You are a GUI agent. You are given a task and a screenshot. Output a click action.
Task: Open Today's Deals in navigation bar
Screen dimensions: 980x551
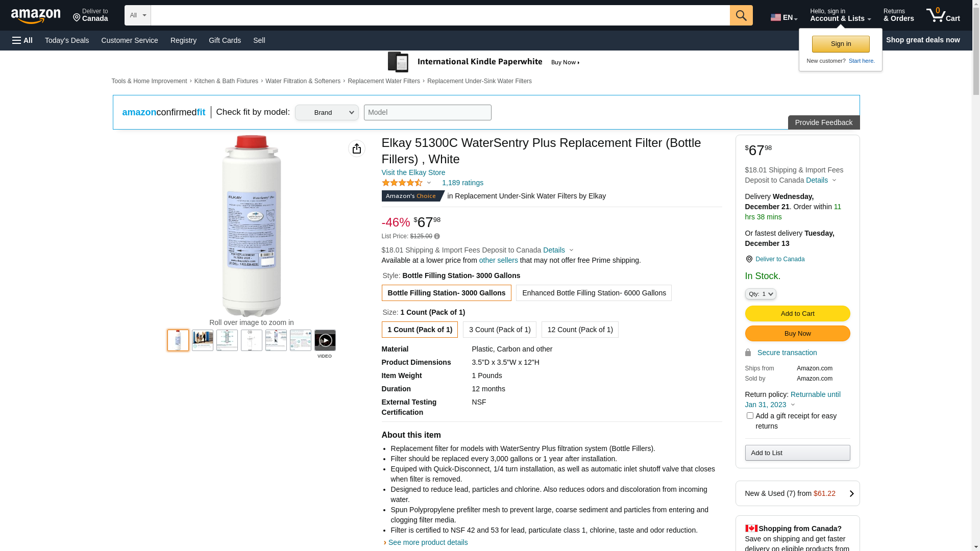click(x=67, y=40)
